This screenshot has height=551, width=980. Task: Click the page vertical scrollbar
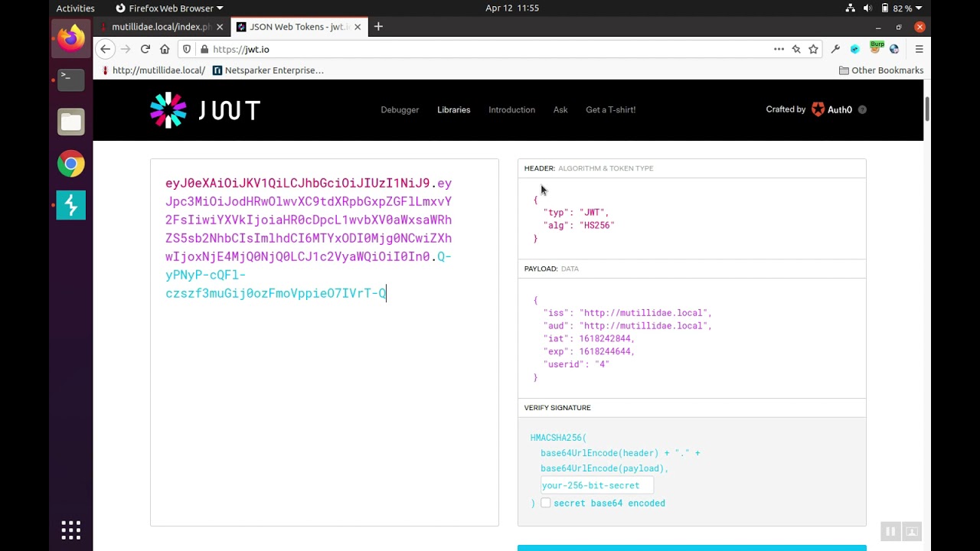(927, 109)
